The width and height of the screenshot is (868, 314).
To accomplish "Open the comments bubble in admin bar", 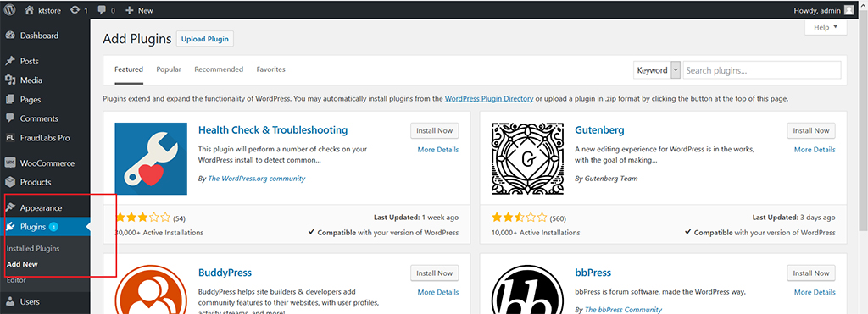I will tap(102, 10).
